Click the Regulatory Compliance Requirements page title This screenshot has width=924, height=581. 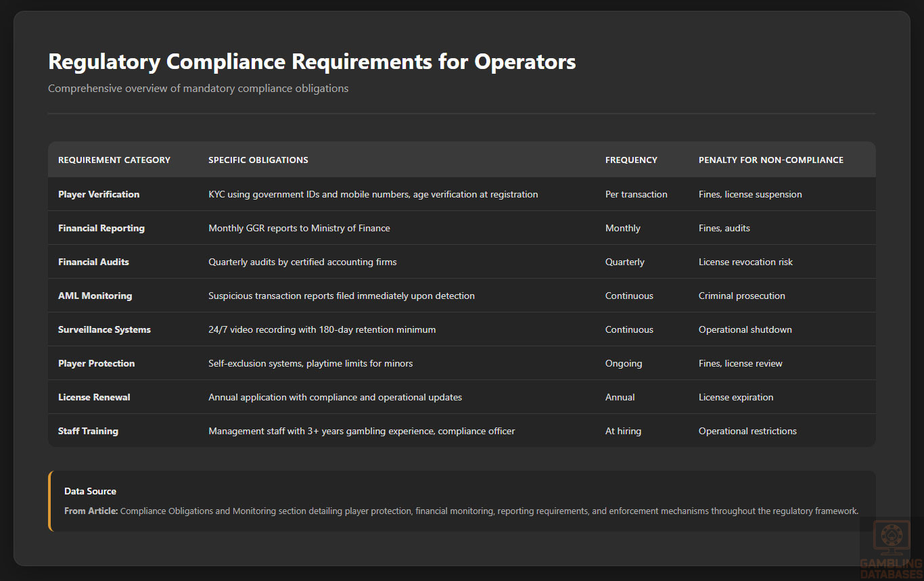click(x=312, y=62)
